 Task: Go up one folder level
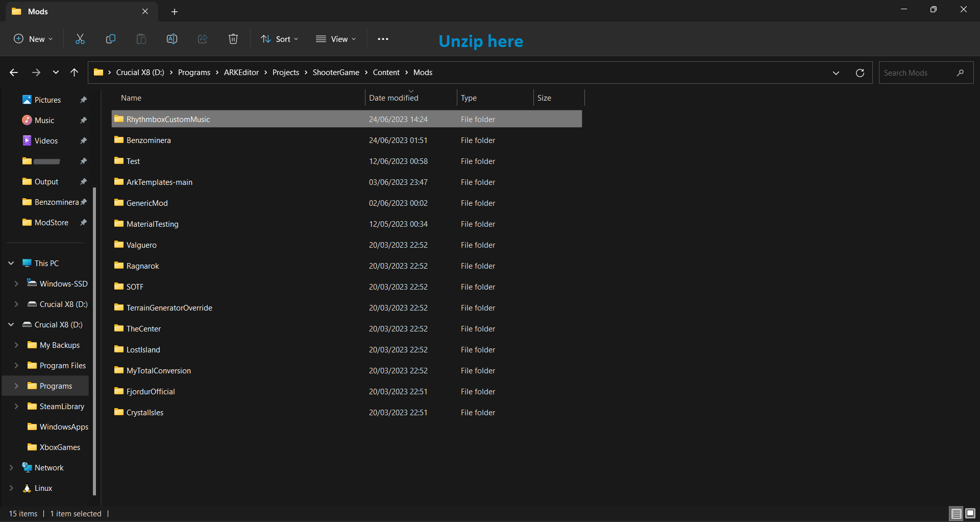pyautogui.click(x=75, y=73)
